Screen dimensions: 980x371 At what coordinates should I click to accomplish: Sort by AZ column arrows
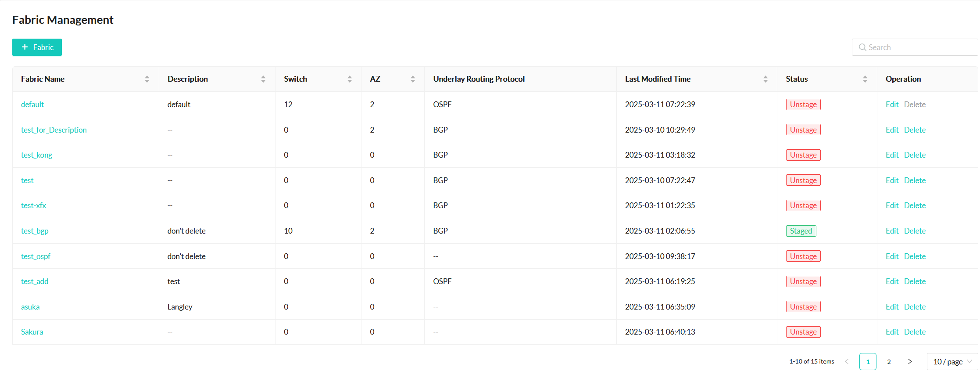[413, 79]
